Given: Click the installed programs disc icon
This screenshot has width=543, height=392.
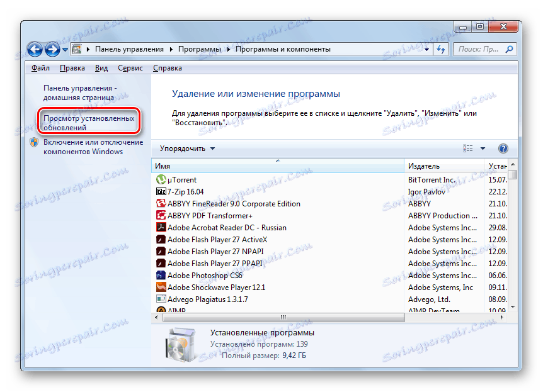Looking at the screenshot, I should (x=180, y=345).
